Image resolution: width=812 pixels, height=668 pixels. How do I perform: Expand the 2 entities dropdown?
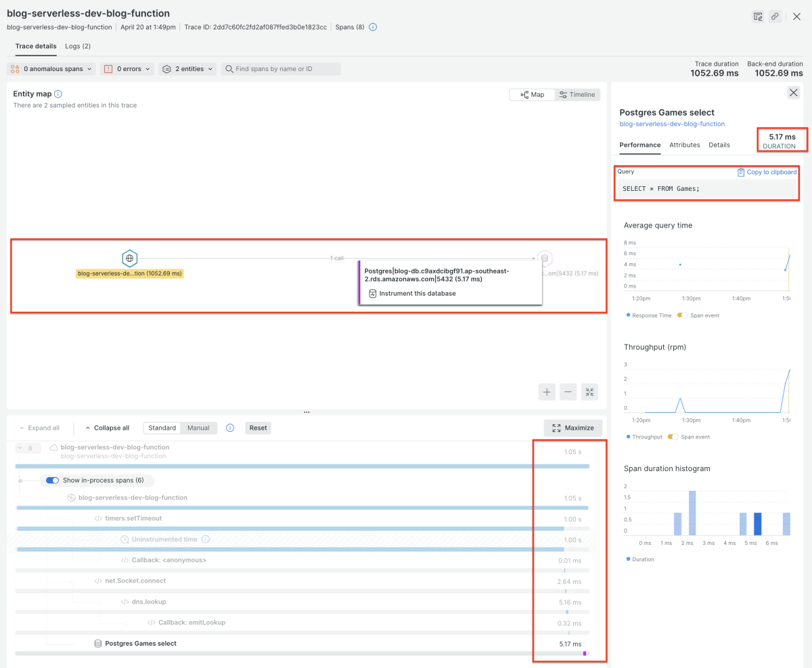click(x=188, y=69)
